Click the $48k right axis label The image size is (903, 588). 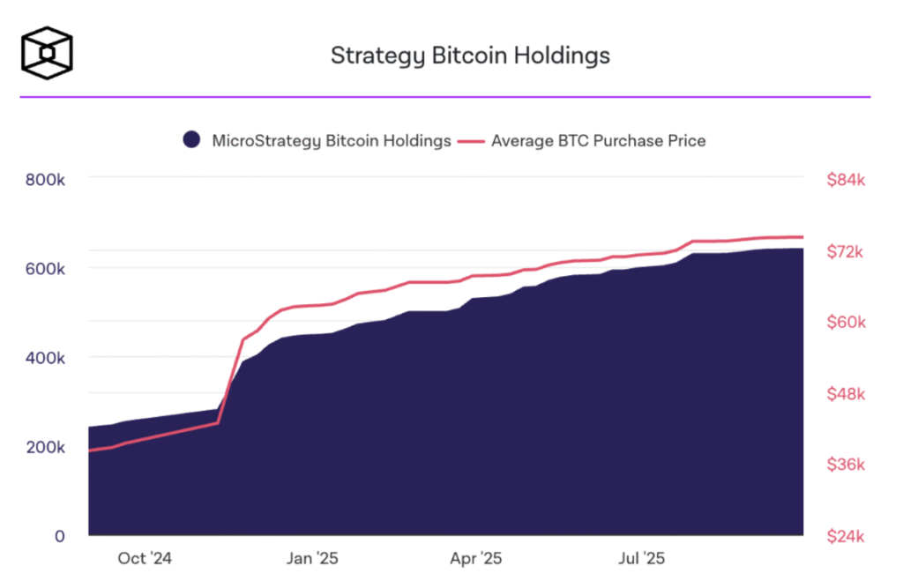point(846,394)
